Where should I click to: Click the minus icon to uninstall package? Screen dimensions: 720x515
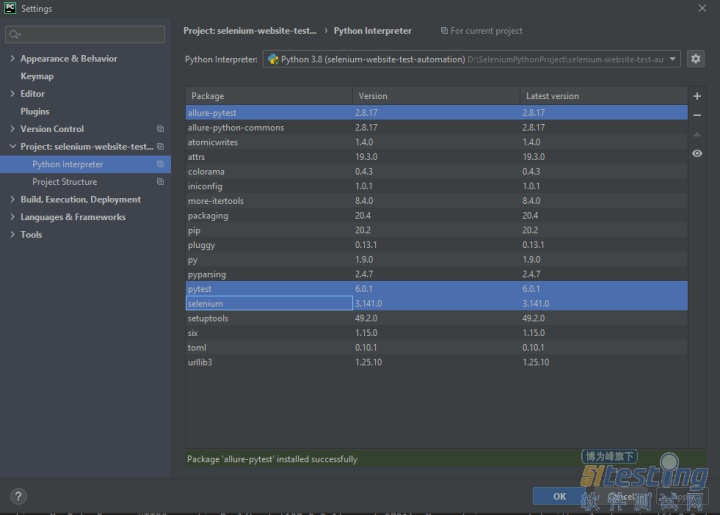tap(697, 115)
